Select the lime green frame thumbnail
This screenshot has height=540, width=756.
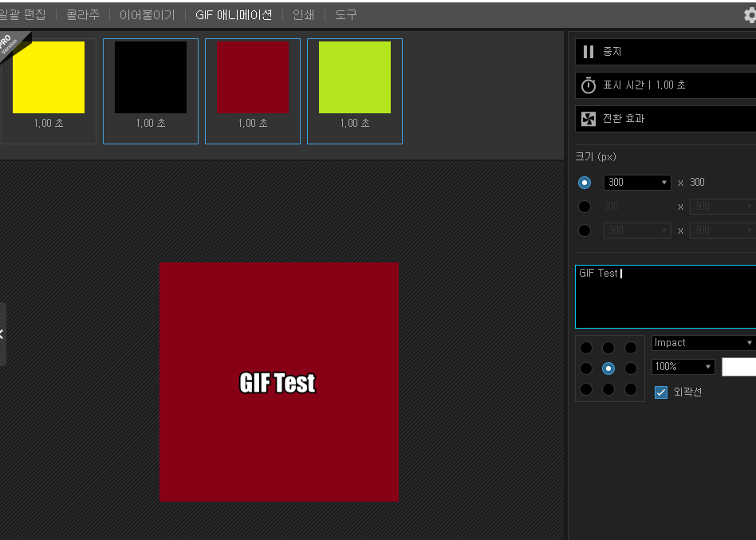coord(355,77)
